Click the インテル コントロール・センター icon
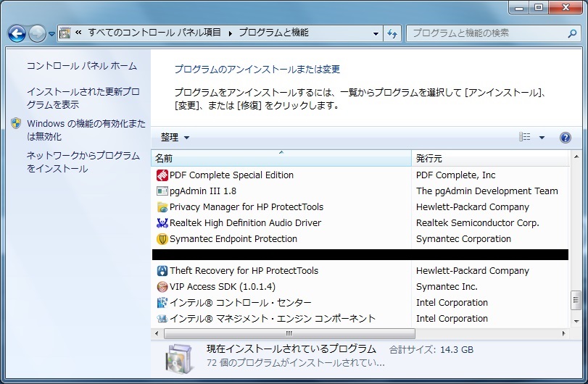Viewport: 588px width, 384px height. (162, 303)
